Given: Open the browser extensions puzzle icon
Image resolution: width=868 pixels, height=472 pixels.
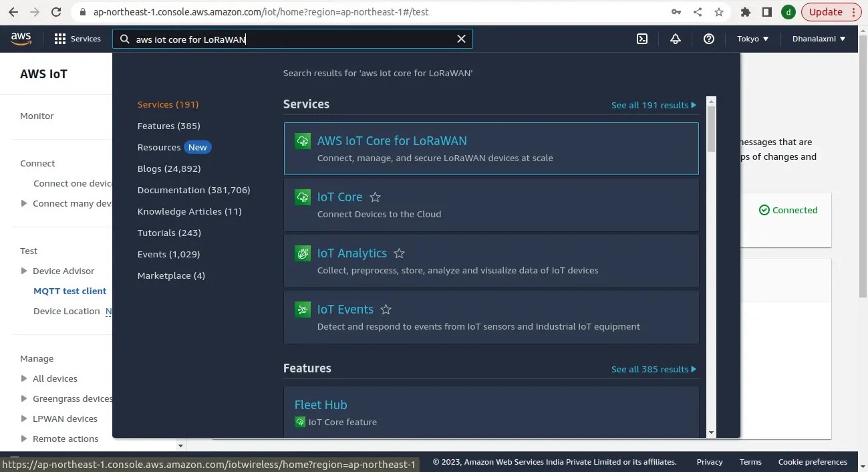Looking at the screenshot, I should click(x=746, y=12).
